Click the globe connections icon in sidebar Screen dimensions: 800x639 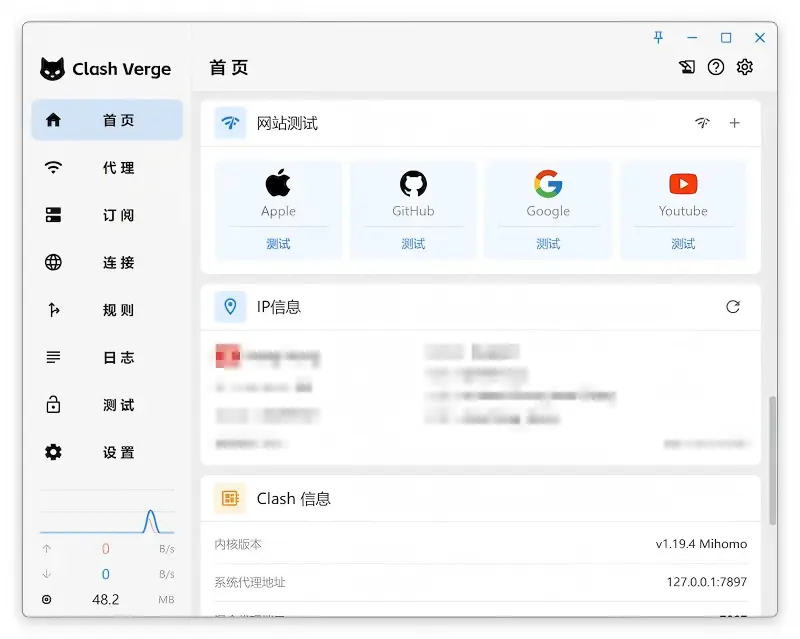click(x=53, y=262)
